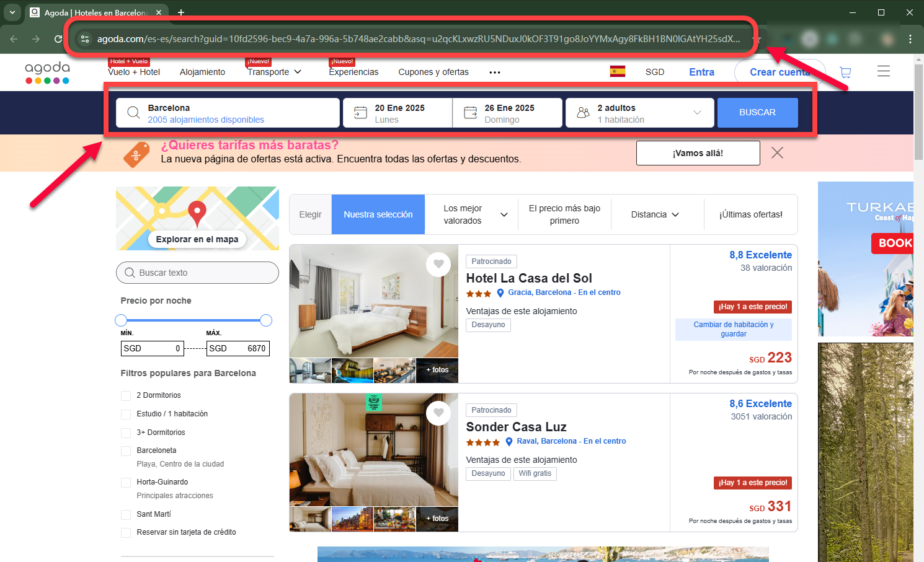
Task: Click Explorar en el mapa button
Action: pos(197,239)
